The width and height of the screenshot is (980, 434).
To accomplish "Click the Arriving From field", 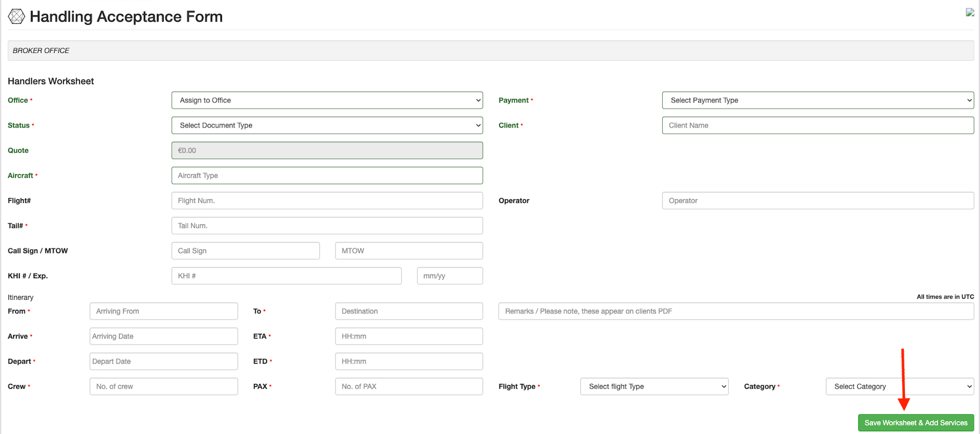I will coord(163,311).
